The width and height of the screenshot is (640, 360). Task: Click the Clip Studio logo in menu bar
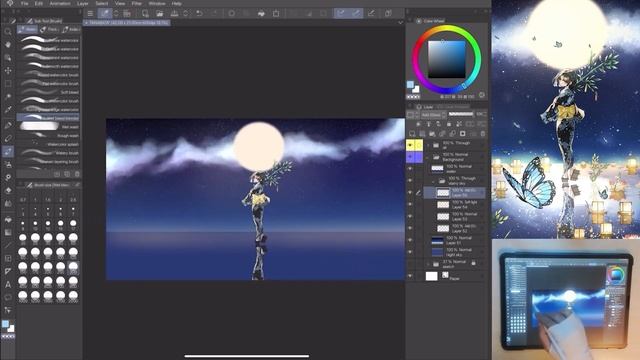click(x=10, y=3)
